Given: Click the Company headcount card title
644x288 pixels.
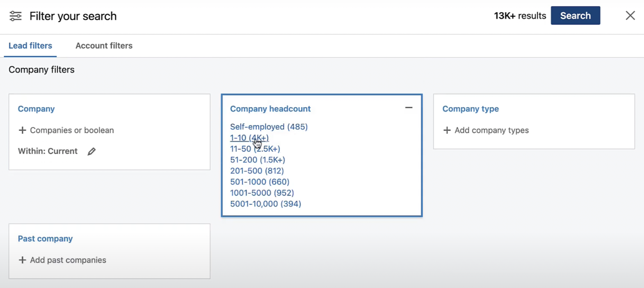Looking at the screenshot, I should point(270,109).
